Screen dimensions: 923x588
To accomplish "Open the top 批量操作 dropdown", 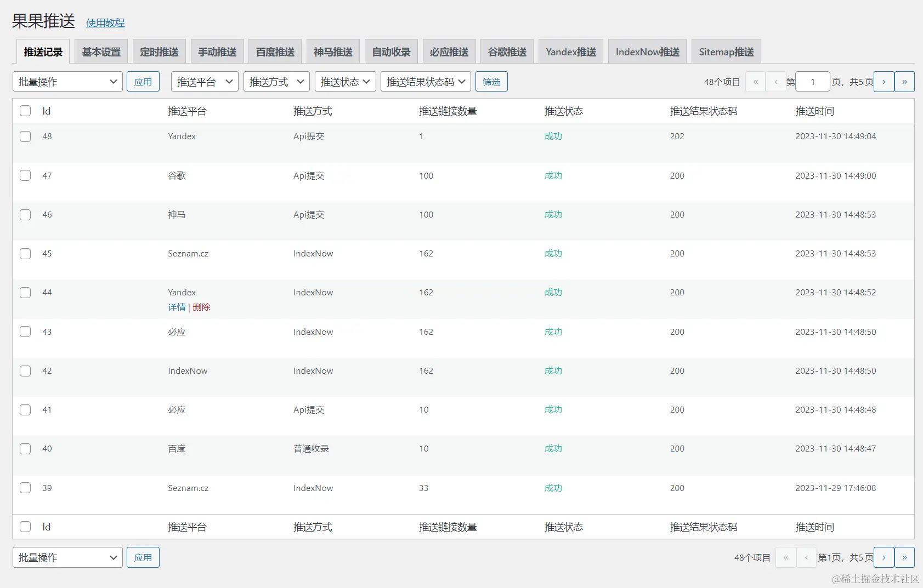I will 67,82.
